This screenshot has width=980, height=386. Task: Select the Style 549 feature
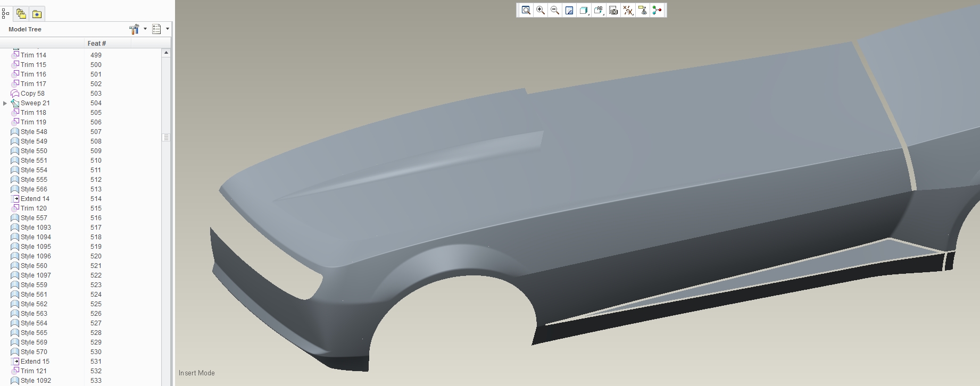click(29, 141)
